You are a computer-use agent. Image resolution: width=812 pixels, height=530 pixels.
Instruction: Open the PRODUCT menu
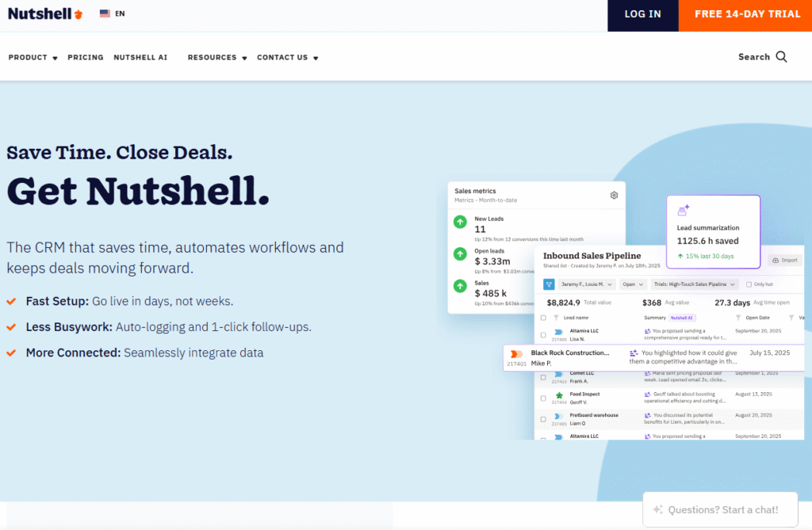[x=27, y=57]
